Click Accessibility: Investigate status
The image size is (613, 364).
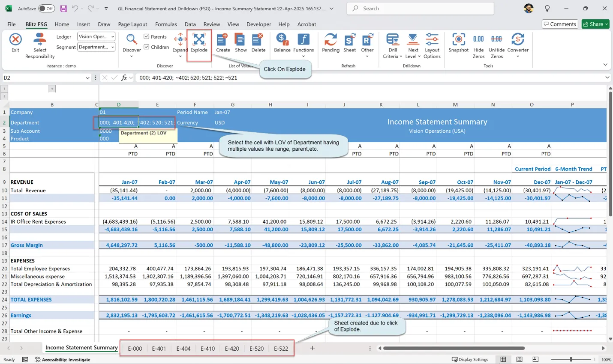[63, 359]
